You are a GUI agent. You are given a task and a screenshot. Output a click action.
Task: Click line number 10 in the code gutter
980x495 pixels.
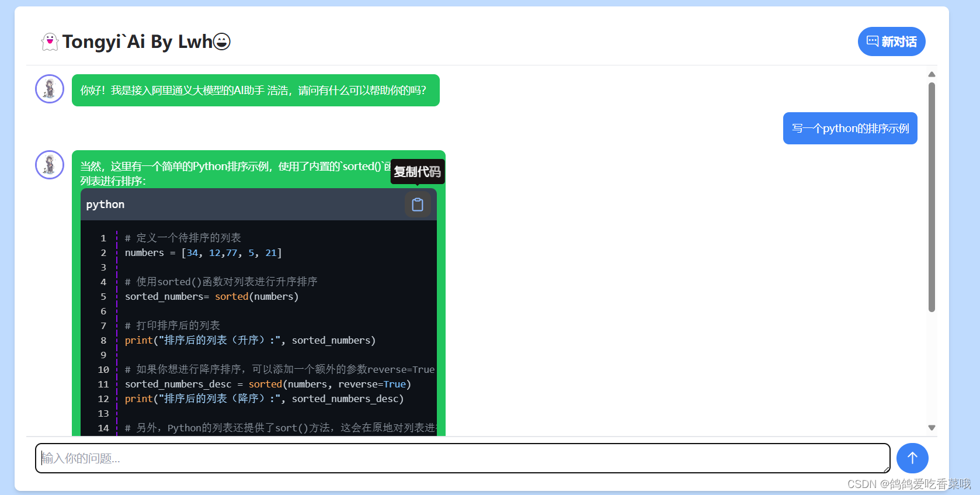click(103, 369)
